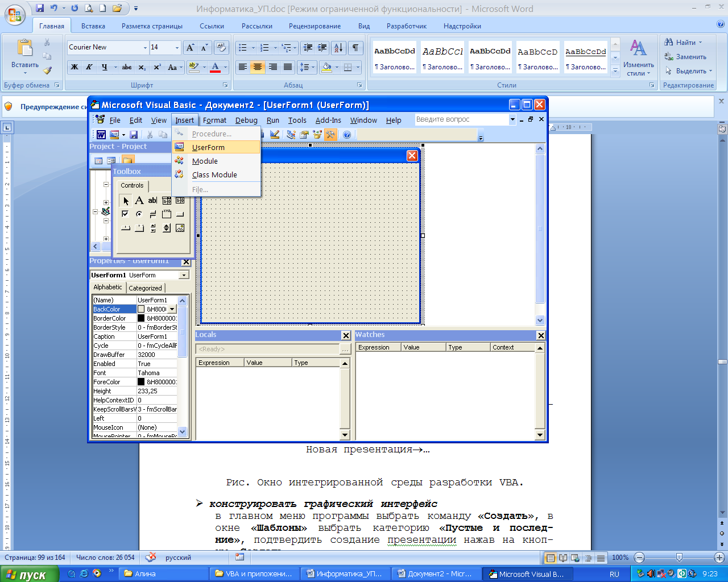Enable justify alignment in Word ribbon
The image size is (728, 582).
[288, 67]
